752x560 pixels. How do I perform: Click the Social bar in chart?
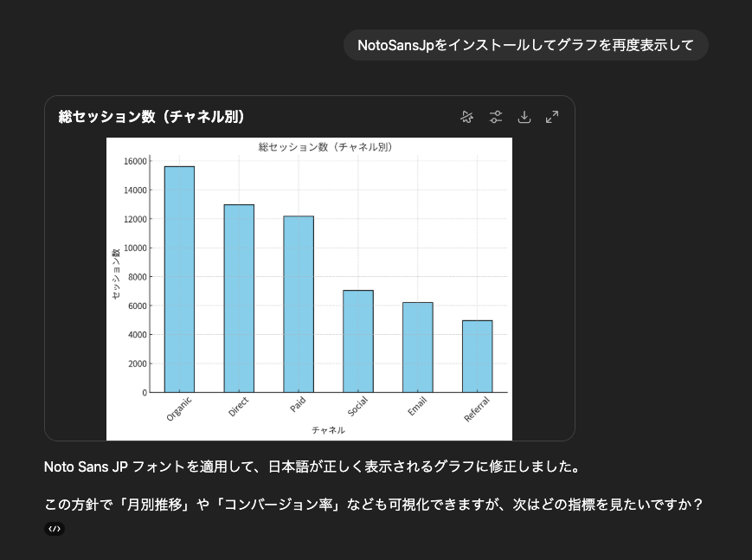click(358, 341)
